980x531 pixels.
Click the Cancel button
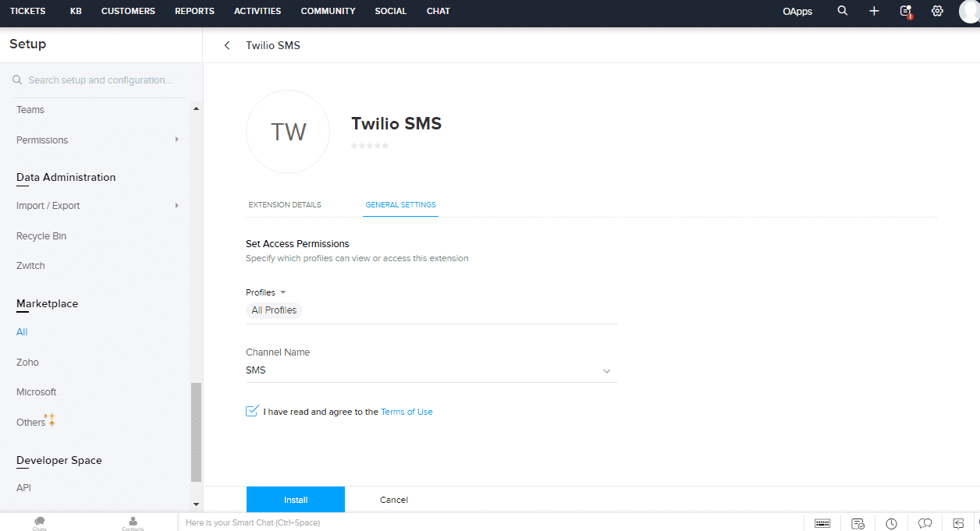(x=394, y=500)
